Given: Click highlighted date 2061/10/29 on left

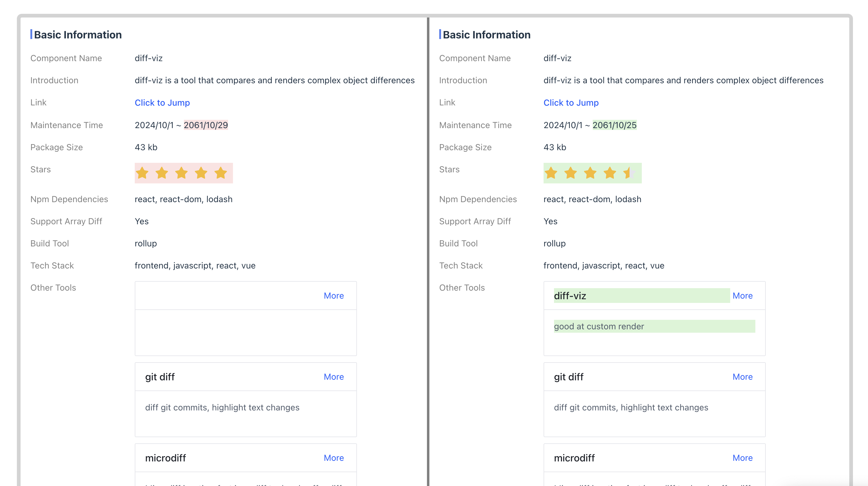Looking at the screenshot, I should 206,125.
